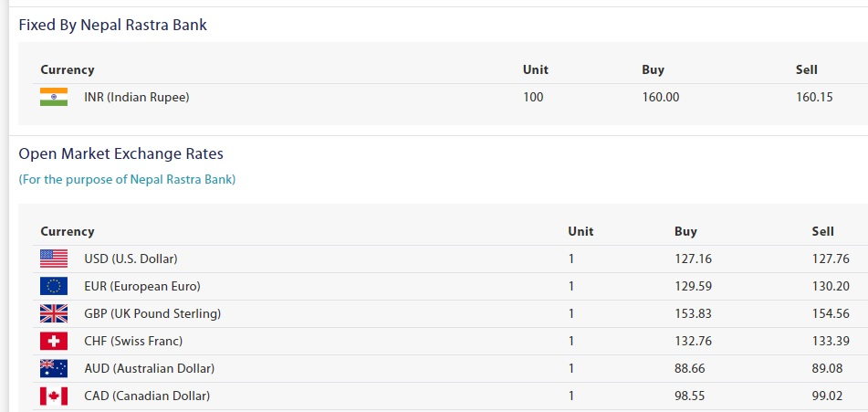This screenshot has height=412, width=868.
Task: Click the Indian flag icon
Action: [x=54, y=97]
